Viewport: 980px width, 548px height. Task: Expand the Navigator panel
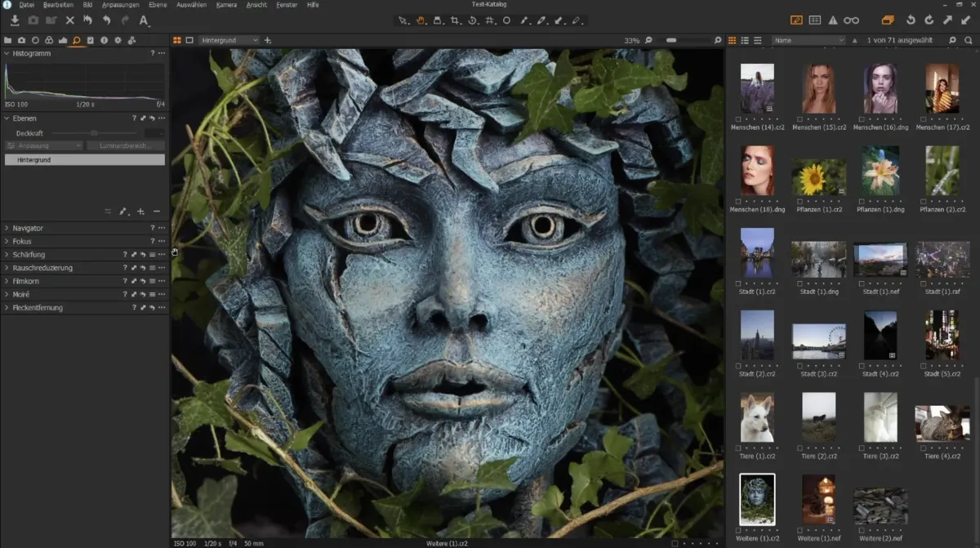(x=7, y=228)
